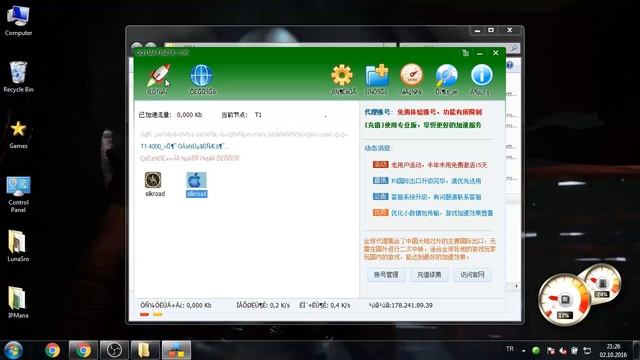
Task: Click the globe with magnifier icon
Action: click(x=446, y=76)
